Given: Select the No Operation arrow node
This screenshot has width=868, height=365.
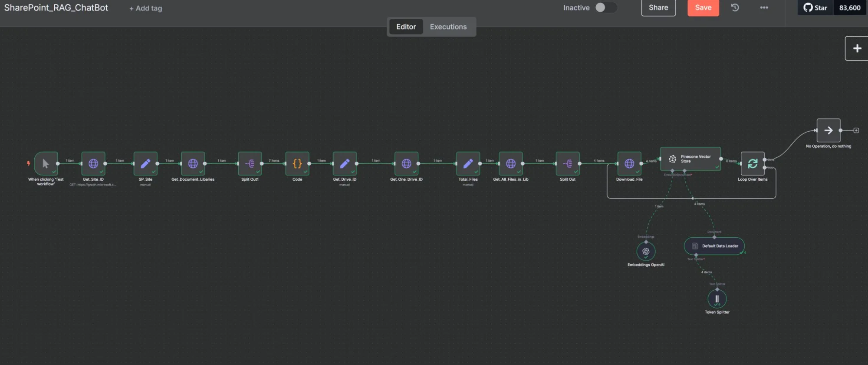Looking at the screenshot, I should pyautogui.click(x=829, y=130).
